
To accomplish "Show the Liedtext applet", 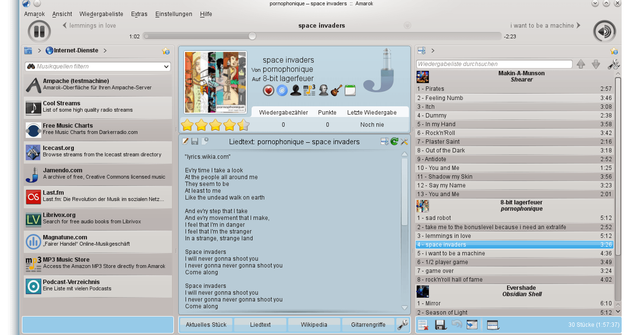I will (260, 325).
